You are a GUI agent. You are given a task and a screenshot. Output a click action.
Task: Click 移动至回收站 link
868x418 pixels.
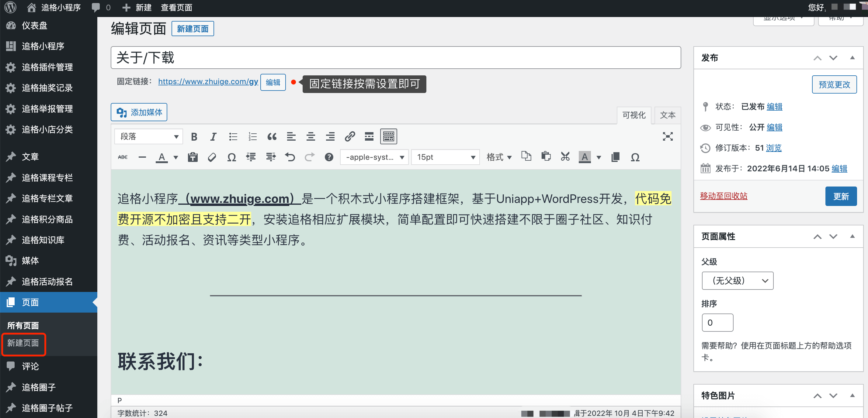(x=724, y=196)
